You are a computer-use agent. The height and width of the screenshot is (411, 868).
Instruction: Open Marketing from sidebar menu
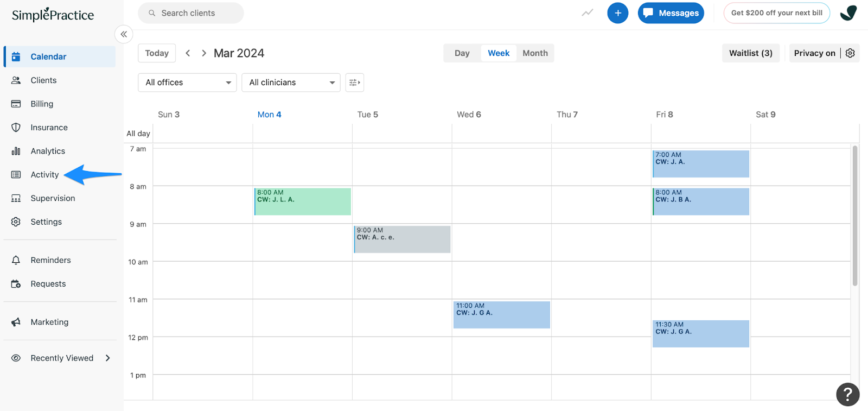click(49, 322)
